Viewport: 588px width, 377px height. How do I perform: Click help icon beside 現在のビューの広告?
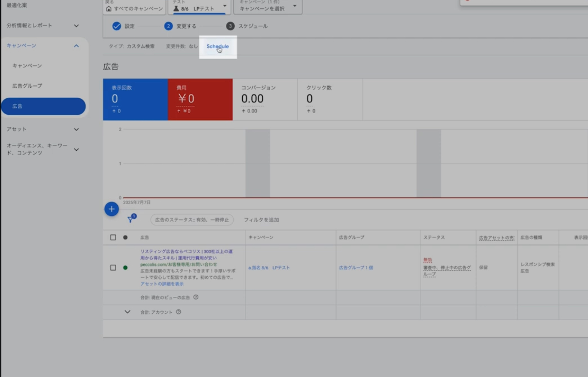(x=196, y=297)
